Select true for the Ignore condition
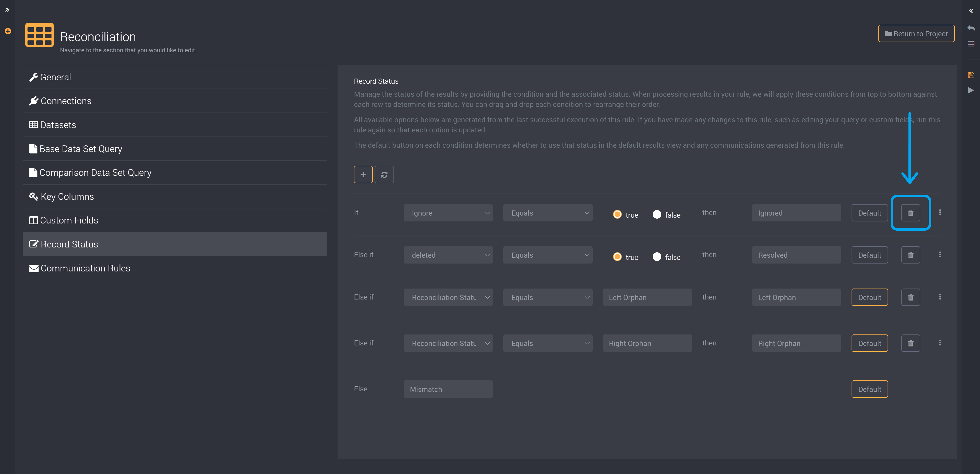The height and width of the screenshot is (474, 980). pyautogui.click(x=617, y=214)
